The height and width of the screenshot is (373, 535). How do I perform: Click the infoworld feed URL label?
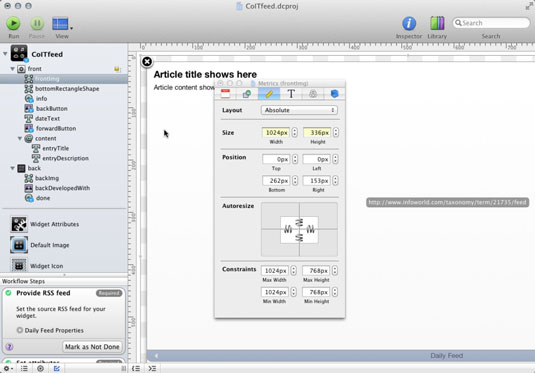click(x=447, y=202)
